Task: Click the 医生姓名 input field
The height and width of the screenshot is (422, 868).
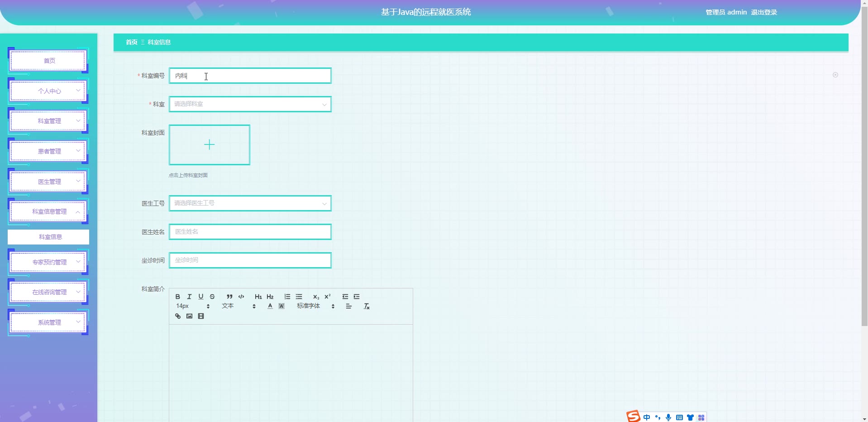Action: 250,232
